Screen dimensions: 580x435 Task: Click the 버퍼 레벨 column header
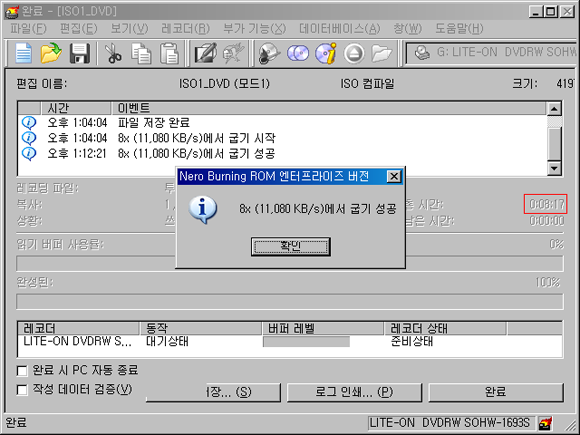(323, 328)
